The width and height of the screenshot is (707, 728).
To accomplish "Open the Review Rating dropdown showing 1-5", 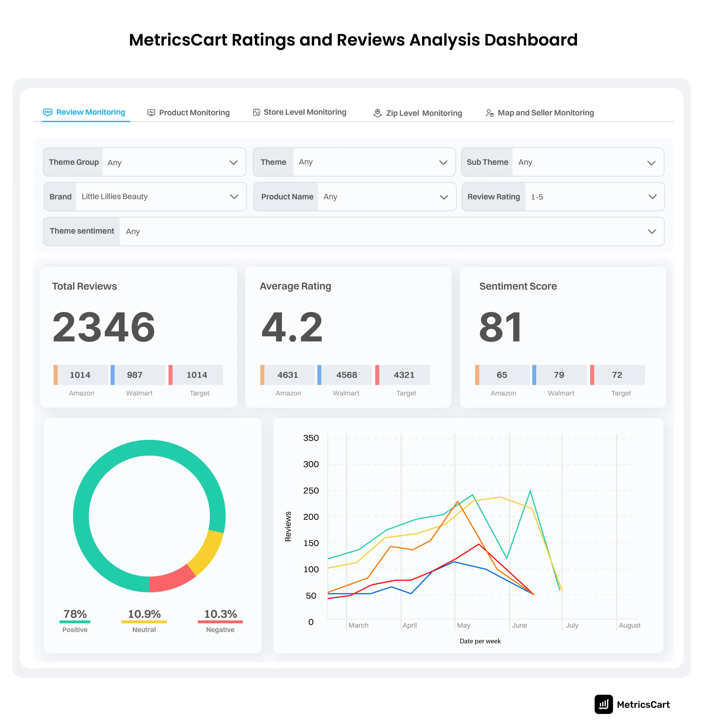I will (x=563, y=197).
